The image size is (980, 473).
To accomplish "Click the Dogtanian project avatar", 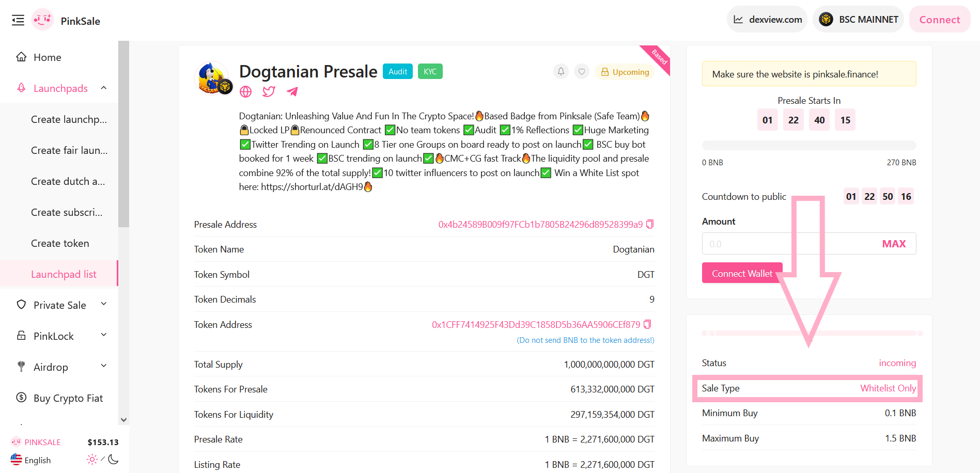I will coord(212,78).
